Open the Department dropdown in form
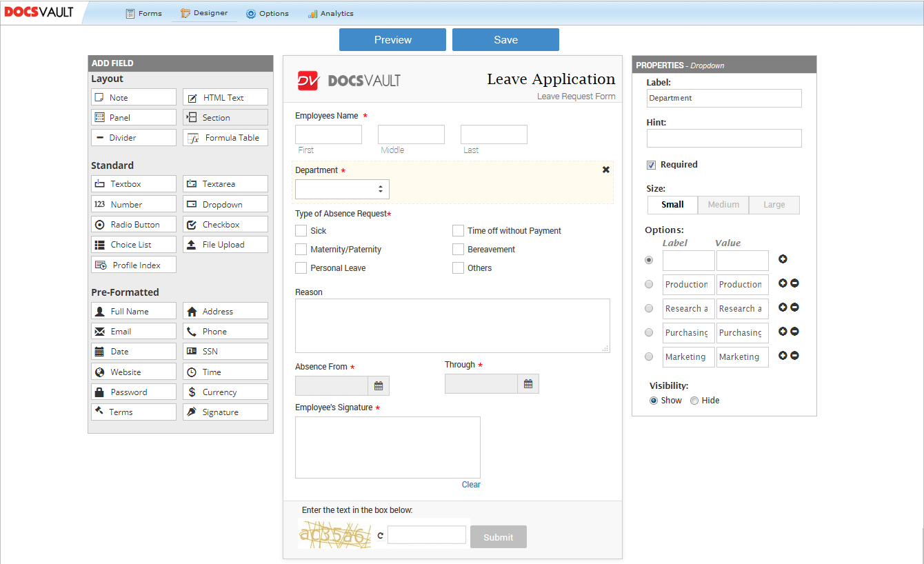This screenshot has width=924, height=564. pyautogui.click(x=342, y=189)
